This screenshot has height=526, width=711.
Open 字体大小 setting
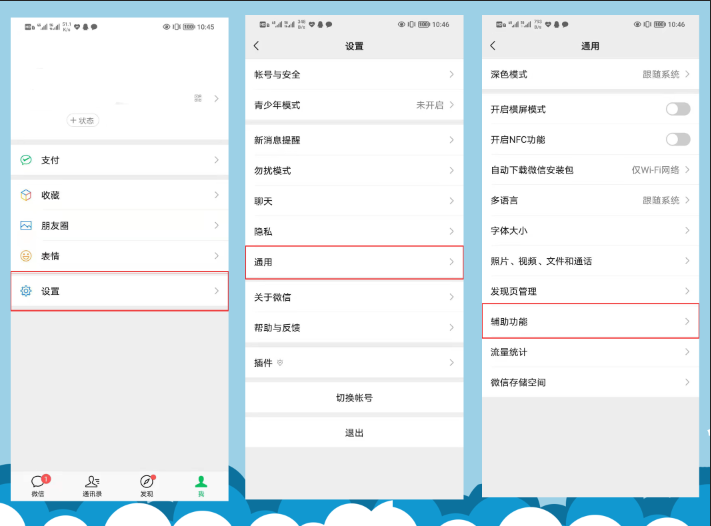click(590, 230)
